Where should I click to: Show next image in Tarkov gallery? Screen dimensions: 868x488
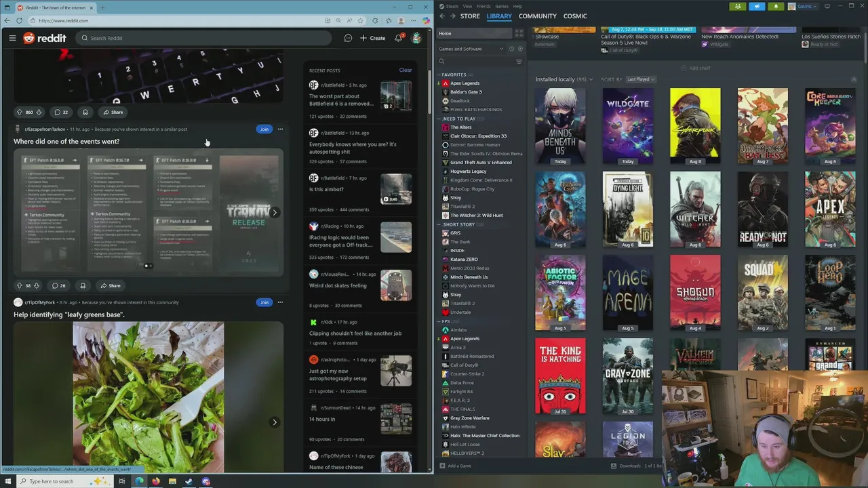click(275, 212)
